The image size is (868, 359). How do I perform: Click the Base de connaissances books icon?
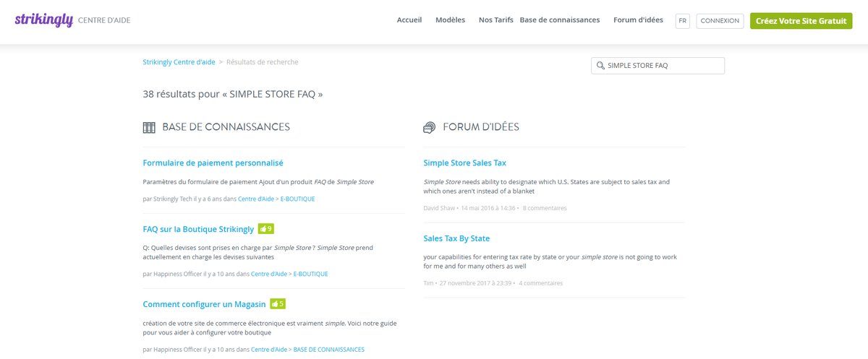(149, 128)
